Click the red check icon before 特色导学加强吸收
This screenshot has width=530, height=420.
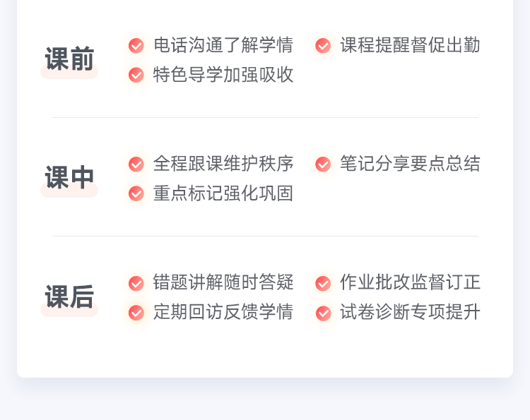point(136,75)
